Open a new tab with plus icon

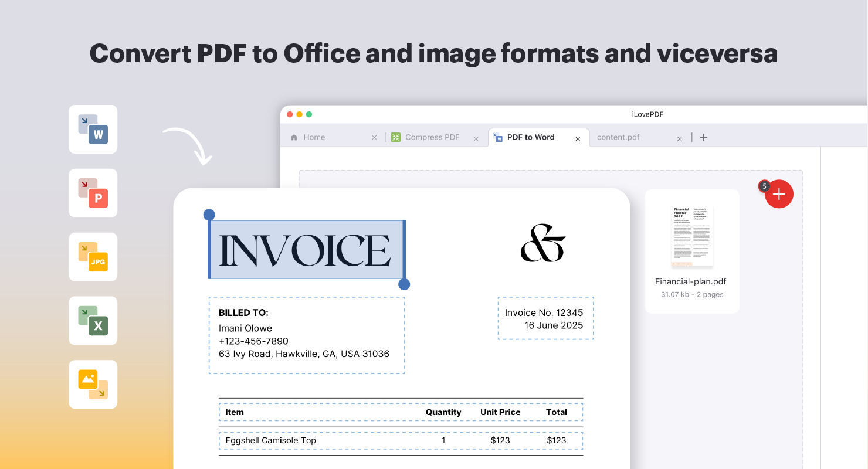(x=704, y=137)
